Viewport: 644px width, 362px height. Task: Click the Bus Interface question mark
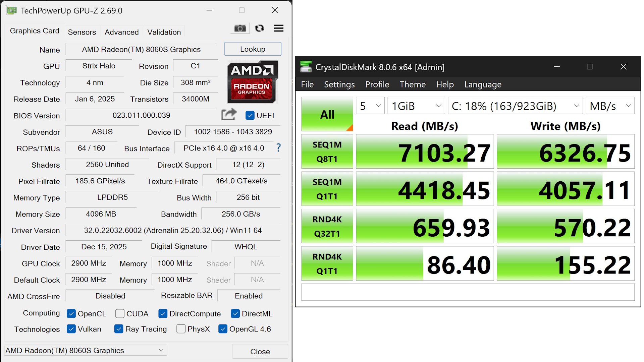pyautogui.click(x=278, y=147)
